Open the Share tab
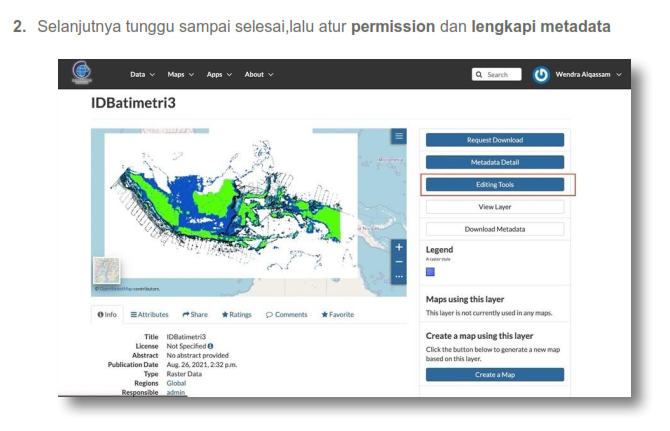The height and width of the screenshot is (431, 670). tap(195, 314)
